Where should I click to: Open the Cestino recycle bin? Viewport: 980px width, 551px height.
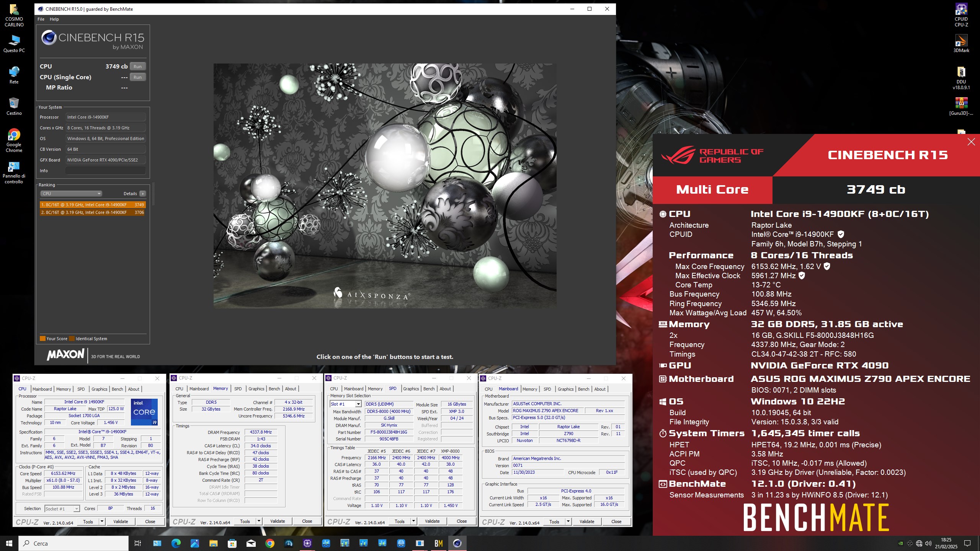tap(14, 107)
